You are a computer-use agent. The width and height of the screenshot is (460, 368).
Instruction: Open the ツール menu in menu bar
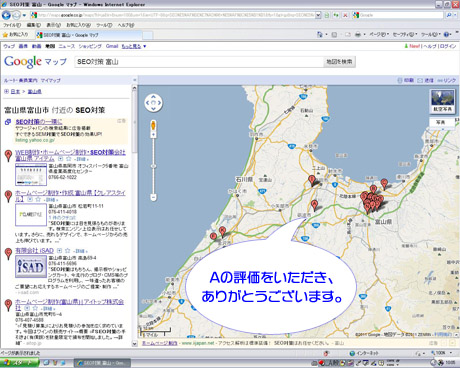pyautogui.click(x=104, y=25)
